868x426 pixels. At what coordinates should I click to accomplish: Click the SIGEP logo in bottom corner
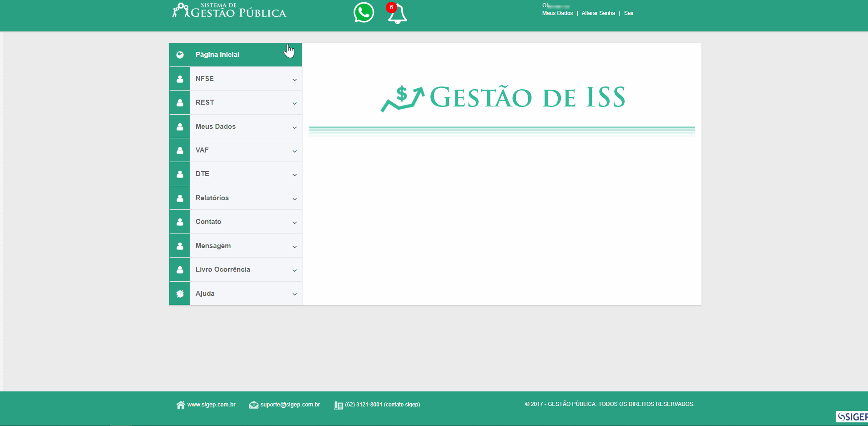coord(852,416)
